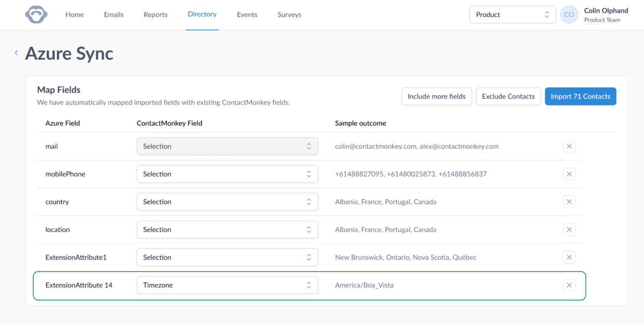Click the ExtensionAttribute1 field label
This screenshot has height=324, width=644.
[x=76, y=257]
